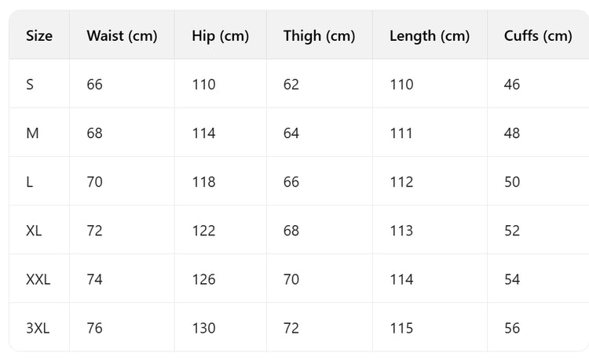Viewport: 589px width, 364px height.
Task: Click the Thigh (cm) column header
Action: 319,35
